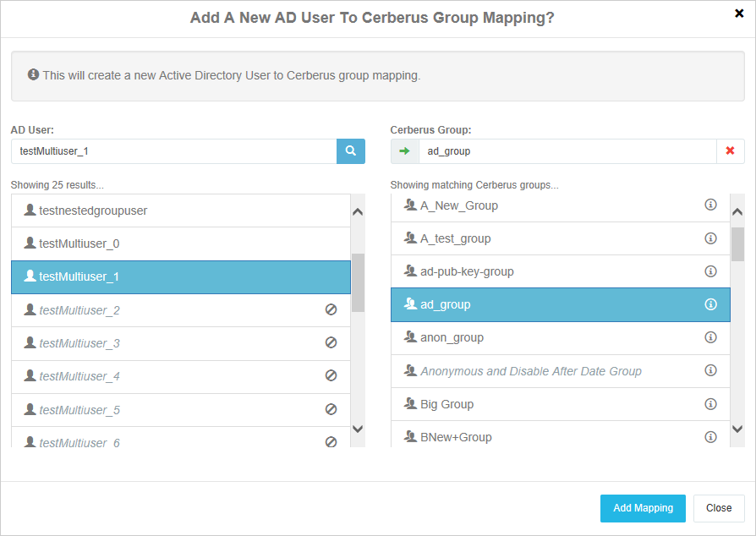Select the Anonymous and Disable After Date Group
756x536 pixels.
pos(530,371)
